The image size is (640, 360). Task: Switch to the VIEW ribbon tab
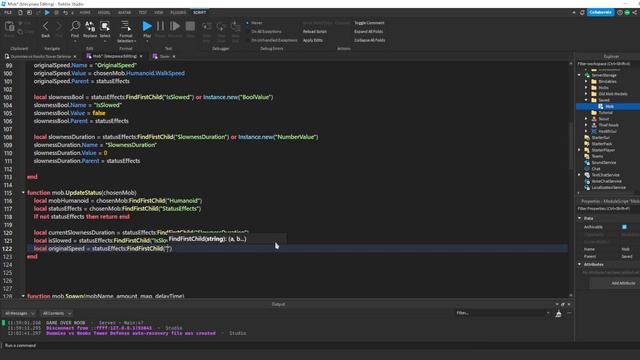(x=158, y=13)
